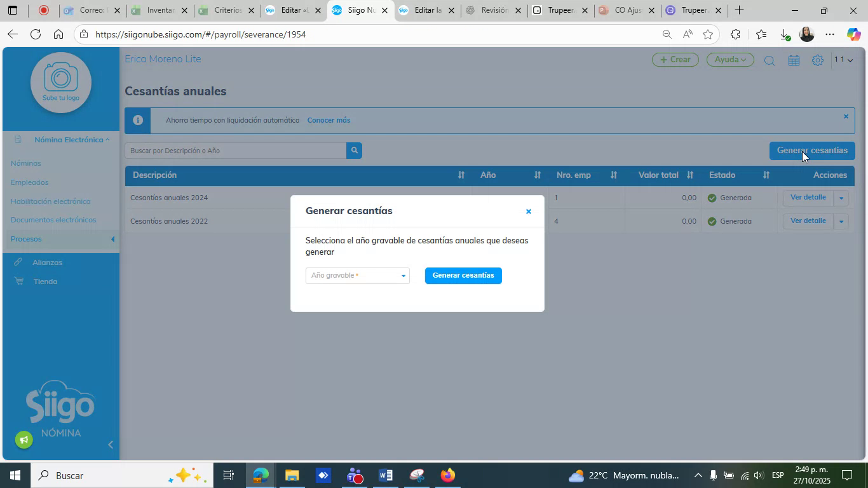Viewport: 868px width, 488px height.
Task: Open actions dropdown for Cesantías anuales 2024
Action: coord(841,198)
